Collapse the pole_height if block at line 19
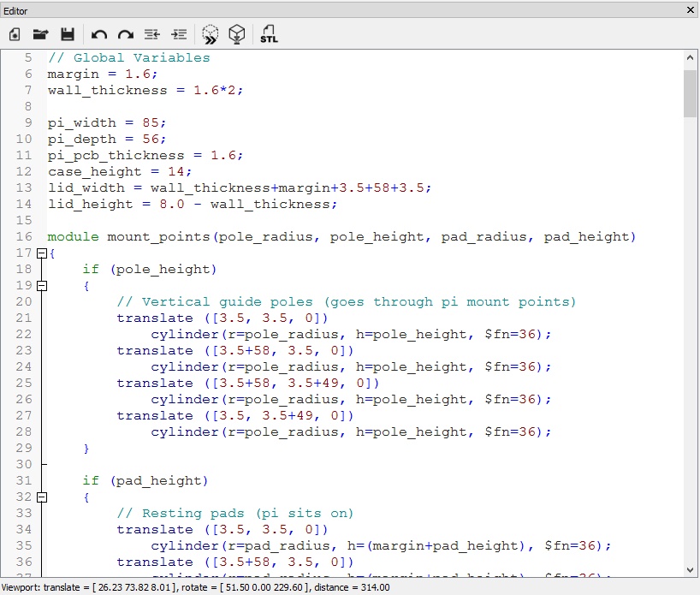The image size is (700, 595). click(x=41, y=286)
